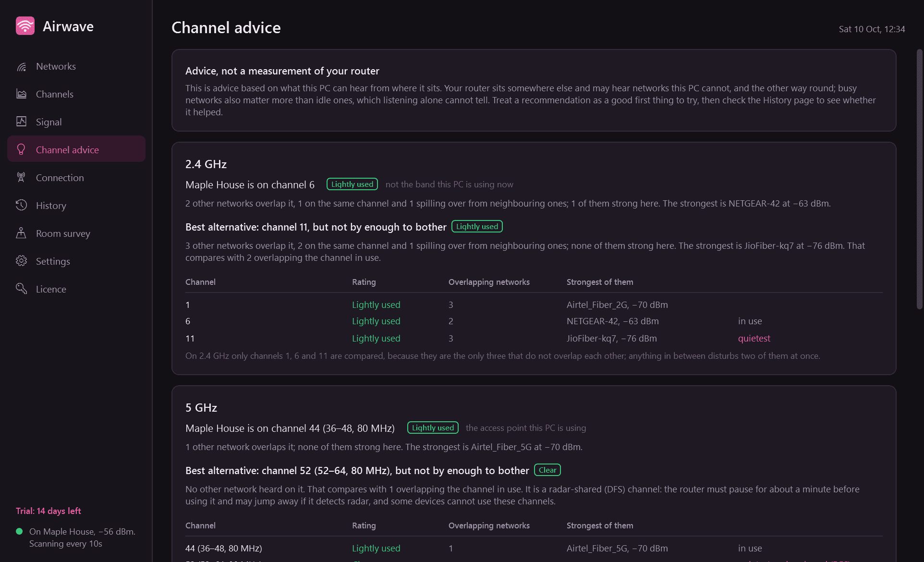Click 'Strongest of them' header in 5 GHz table
This screenshot has height=562, width=924.
point(600,526)
